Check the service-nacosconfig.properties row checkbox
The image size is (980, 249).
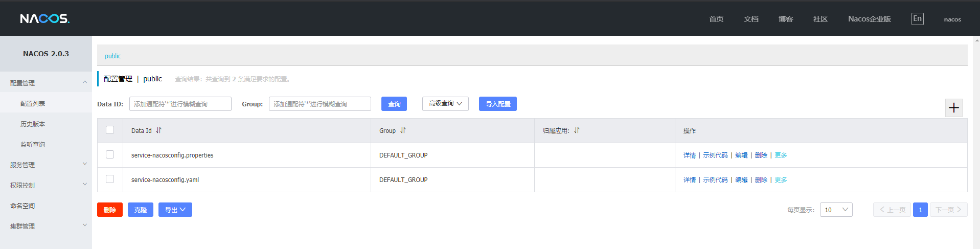[x=110, y=154]
